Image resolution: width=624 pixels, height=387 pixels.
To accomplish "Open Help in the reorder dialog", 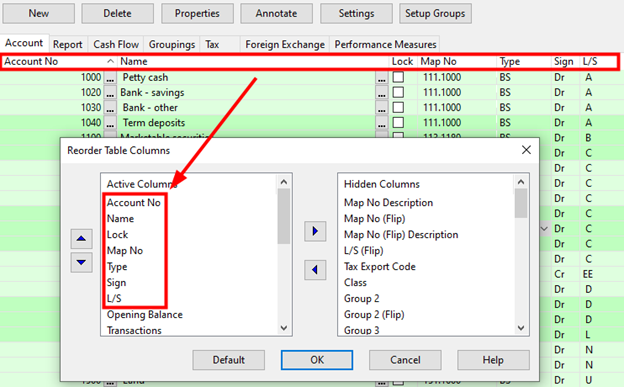I will pyautogui.click(x=493, y=360).
